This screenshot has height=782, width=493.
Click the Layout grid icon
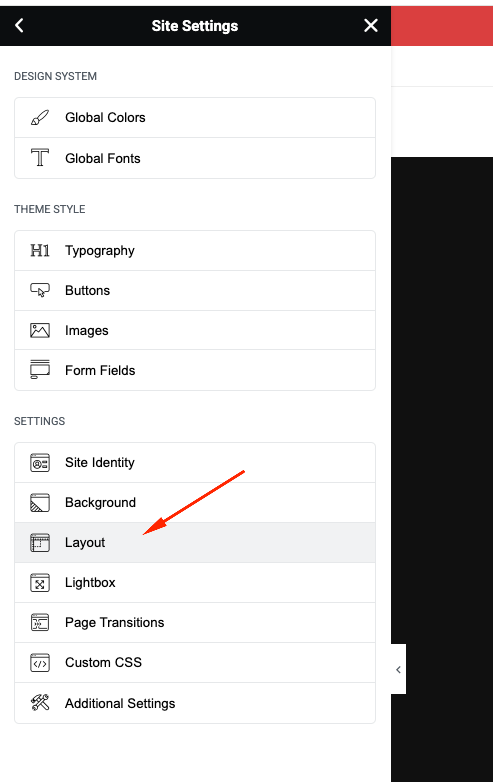40,542
